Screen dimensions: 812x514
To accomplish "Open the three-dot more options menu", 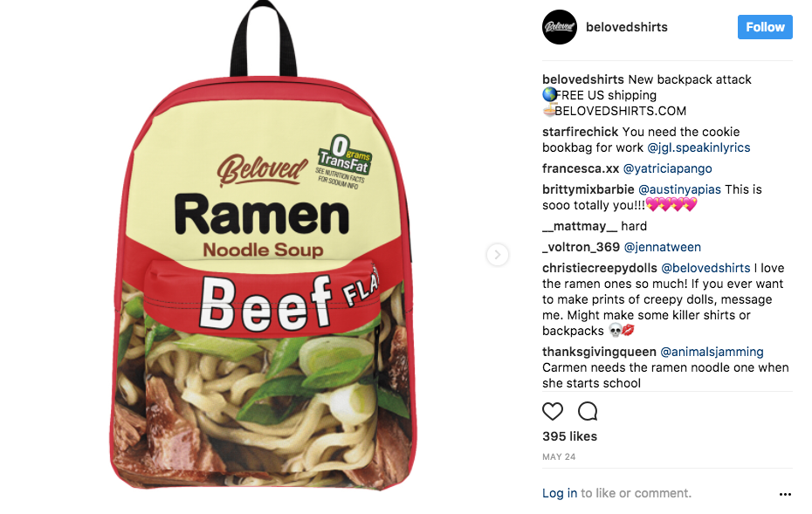I will click(x=785, y=494).
